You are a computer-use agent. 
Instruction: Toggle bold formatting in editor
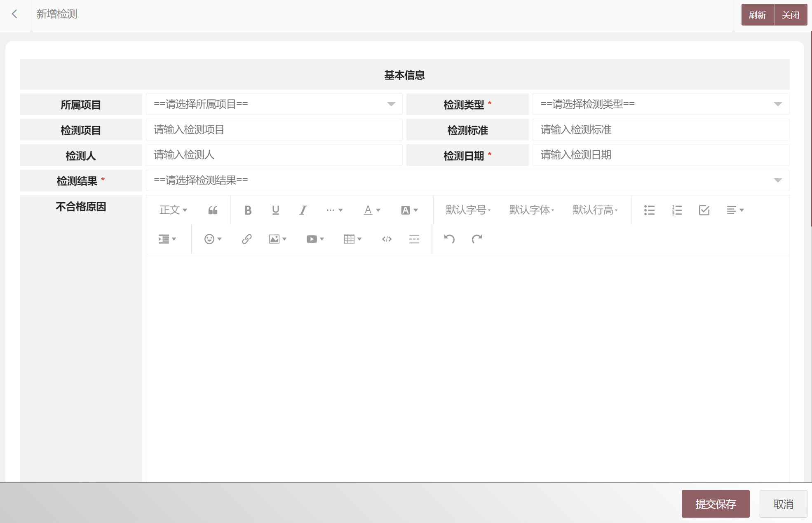tap(248, 210)
